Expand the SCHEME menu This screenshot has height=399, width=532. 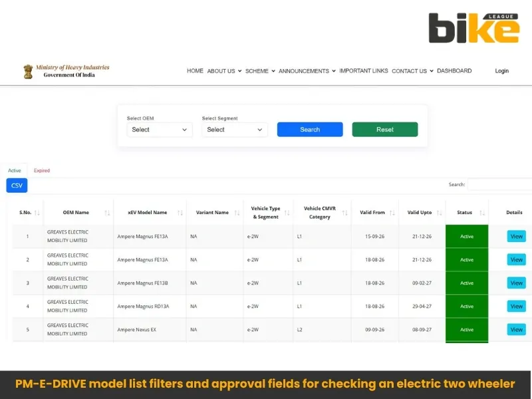coord(260,71)
